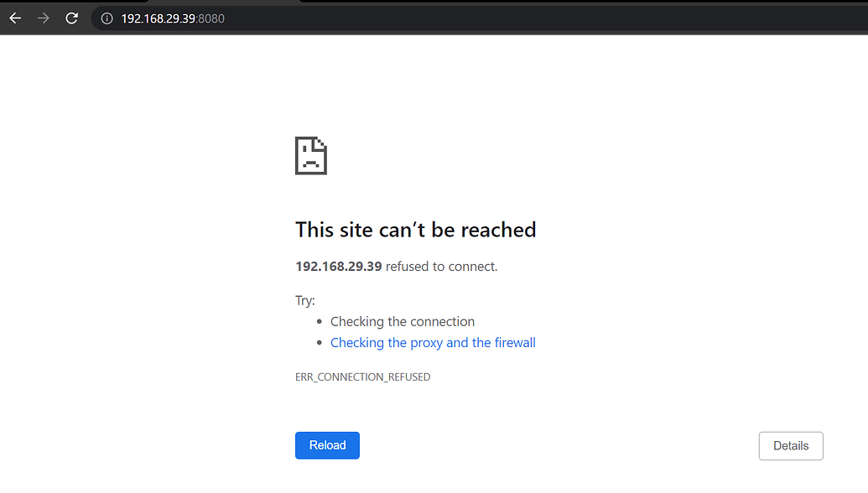
Task: Expand the Details panel for error information
Action: [x=790, y=445]
